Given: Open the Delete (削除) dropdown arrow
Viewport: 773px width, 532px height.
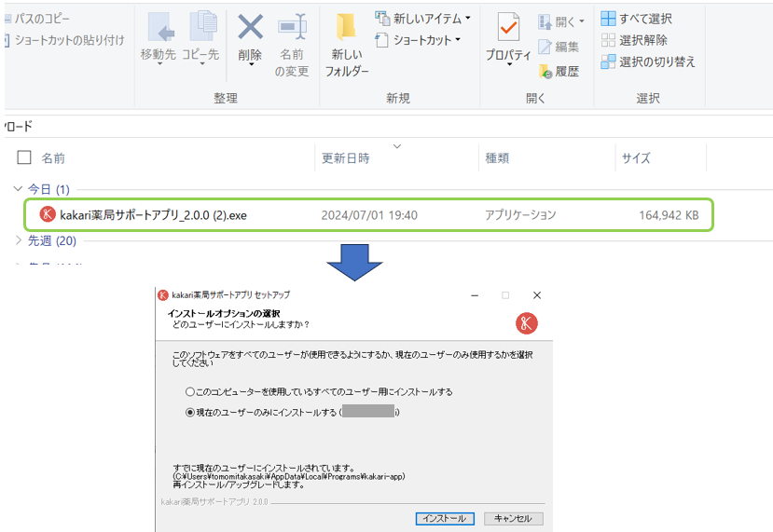Looking at the screenshot, I should (x=251, y=64).
